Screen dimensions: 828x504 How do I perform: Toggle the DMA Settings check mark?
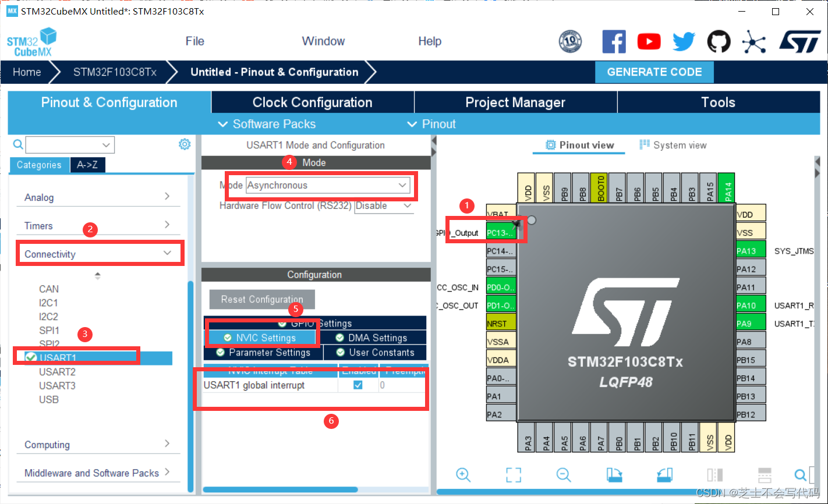pyautogui.click(x=341, y=338)
